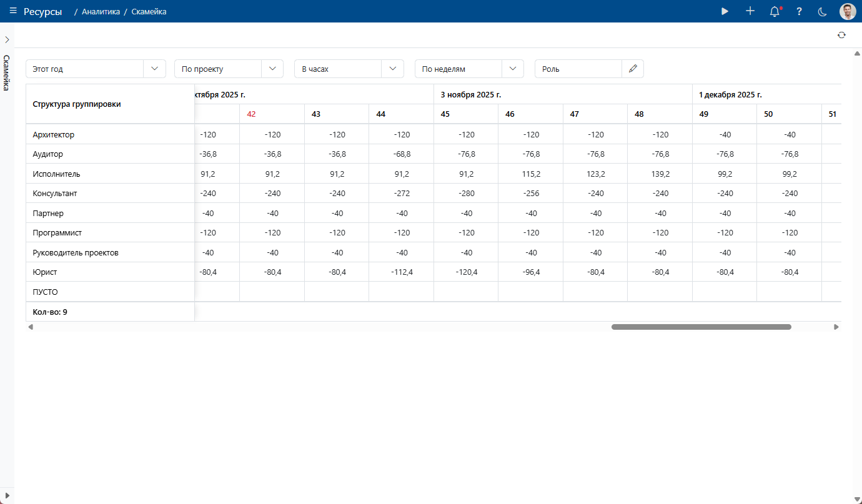Select the week 42 column header
The height and width of the screenshot is (504, 862).
coord(252,114)
